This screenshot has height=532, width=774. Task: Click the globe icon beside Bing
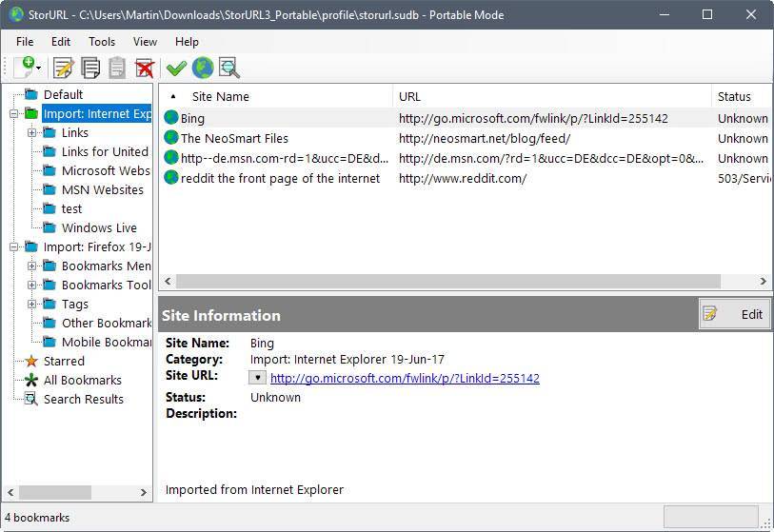[171, 117]
